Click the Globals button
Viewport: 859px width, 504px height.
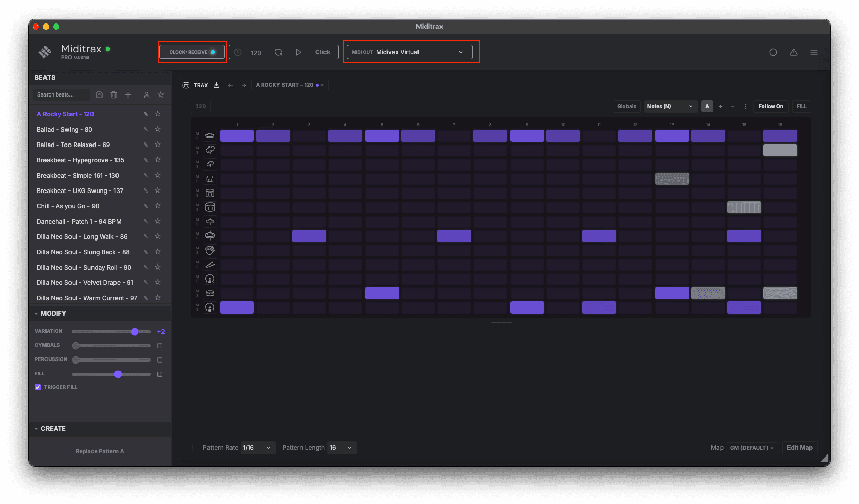pyautogui.click(x=626, y=106)
